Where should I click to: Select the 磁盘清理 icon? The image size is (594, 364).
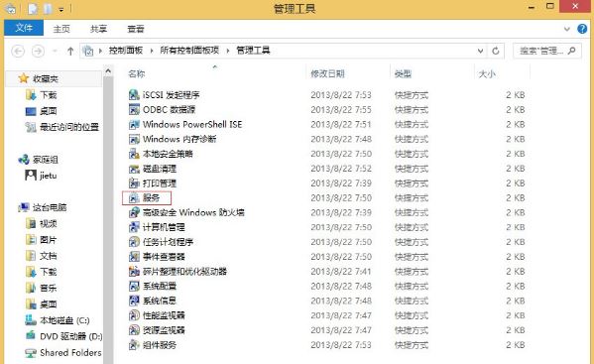point(134,169)
